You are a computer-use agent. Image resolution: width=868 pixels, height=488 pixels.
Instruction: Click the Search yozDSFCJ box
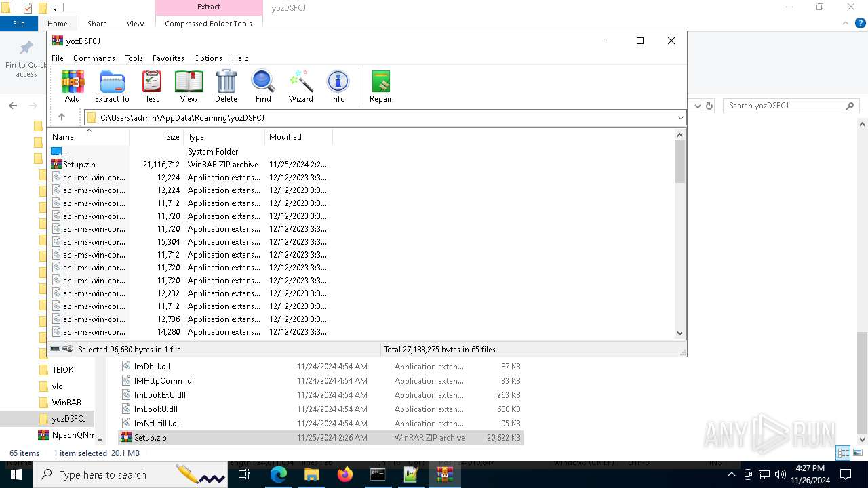coord(790,106)
